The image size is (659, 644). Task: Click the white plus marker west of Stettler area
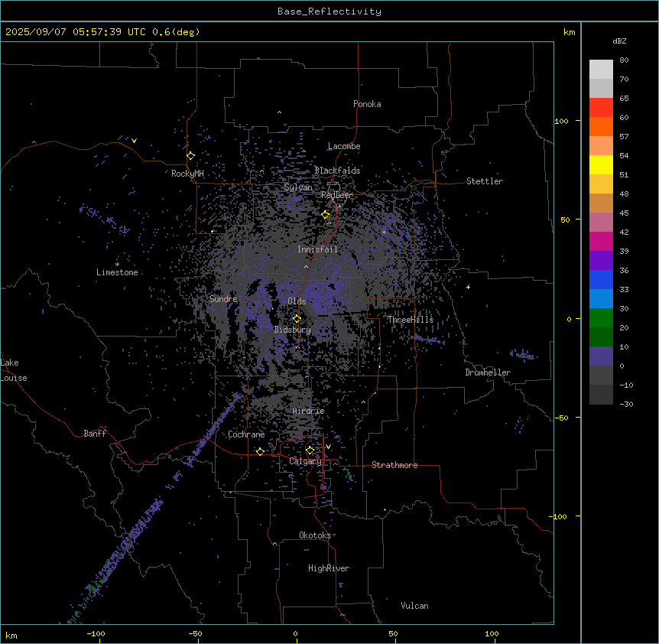tap(468, 287)
